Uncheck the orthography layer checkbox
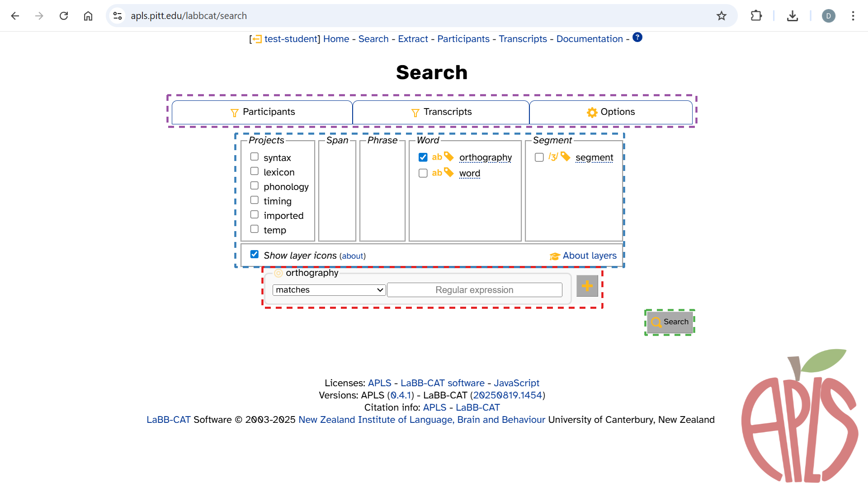The height and width of the screenshot is (483, 868). 423,157
